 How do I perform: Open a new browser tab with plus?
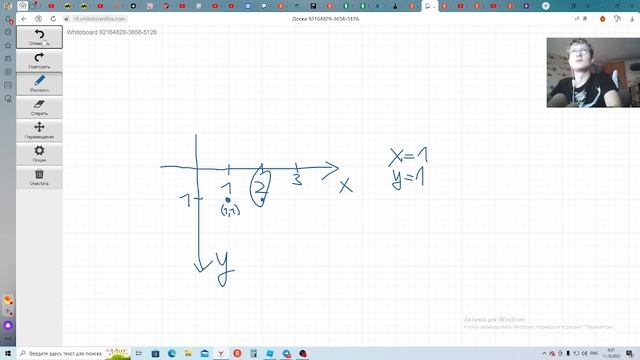546,6
